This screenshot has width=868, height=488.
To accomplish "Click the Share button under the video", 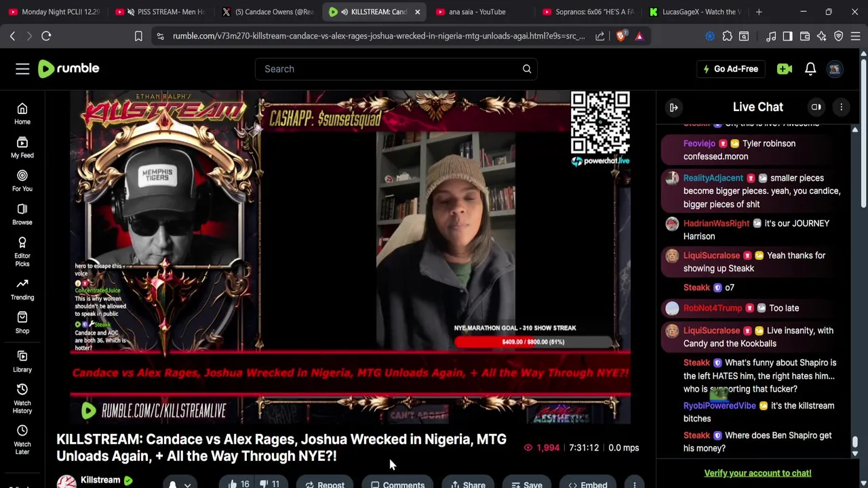I will tap(468, 484).
